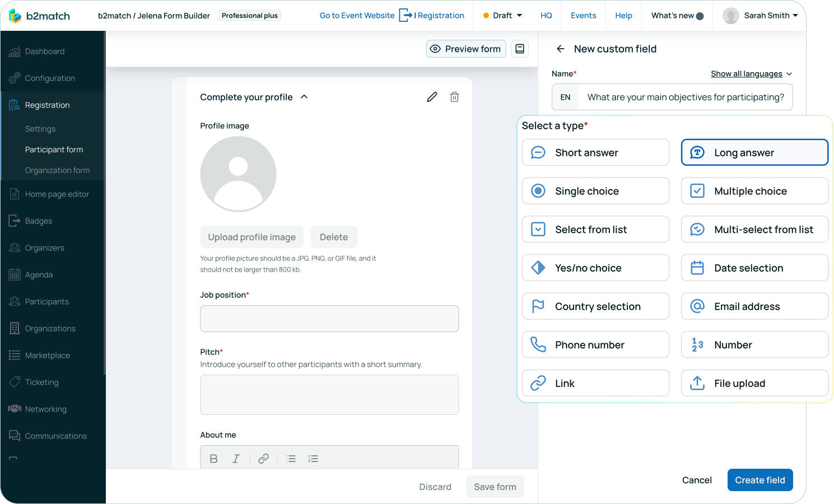
Task: Select the Single choice field type
Action: (x=595, y=191)
